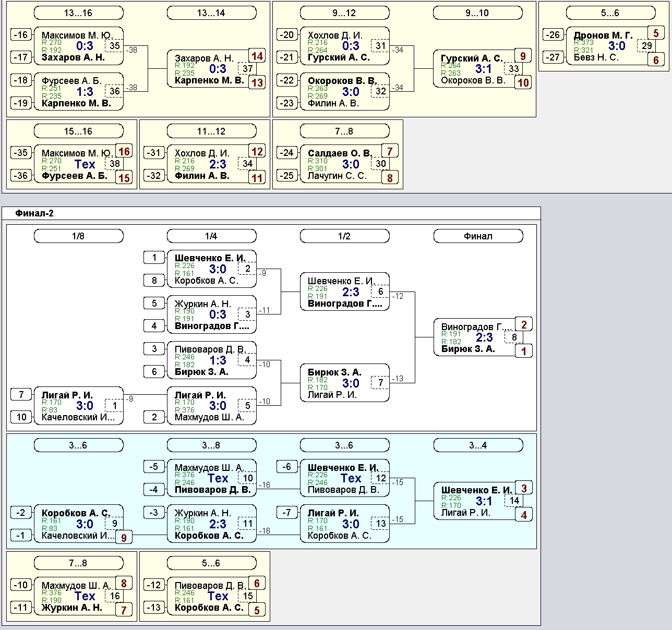Screen dimensions: 672x630
Task: Click Tex result in 15...16 match
Action: coord(85,164)
